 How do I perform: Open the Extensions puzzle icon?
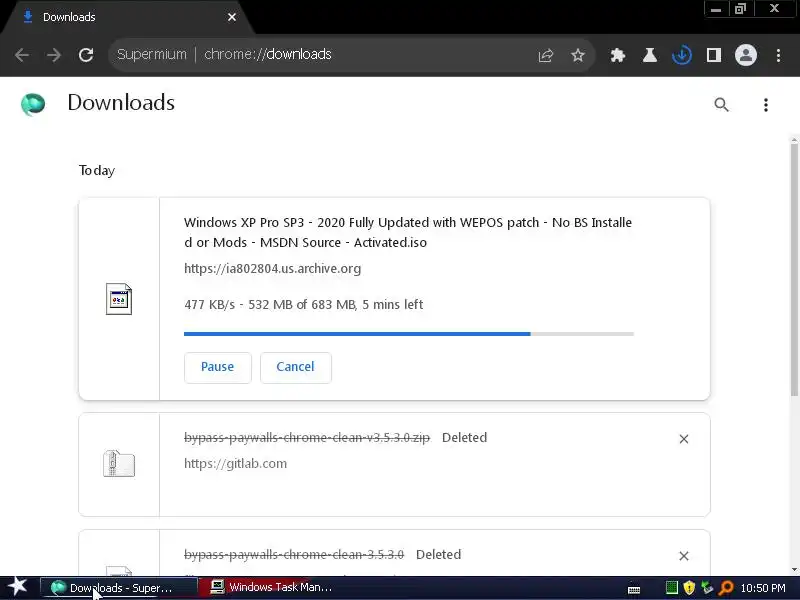pyautogui.click(x=618, y=55)
